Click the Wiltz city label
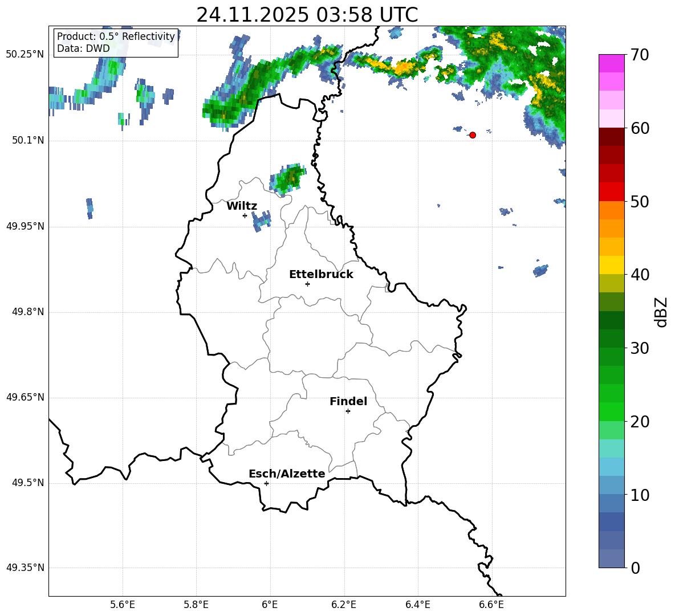This screenshot has width=675, height=616. [242, 206]
